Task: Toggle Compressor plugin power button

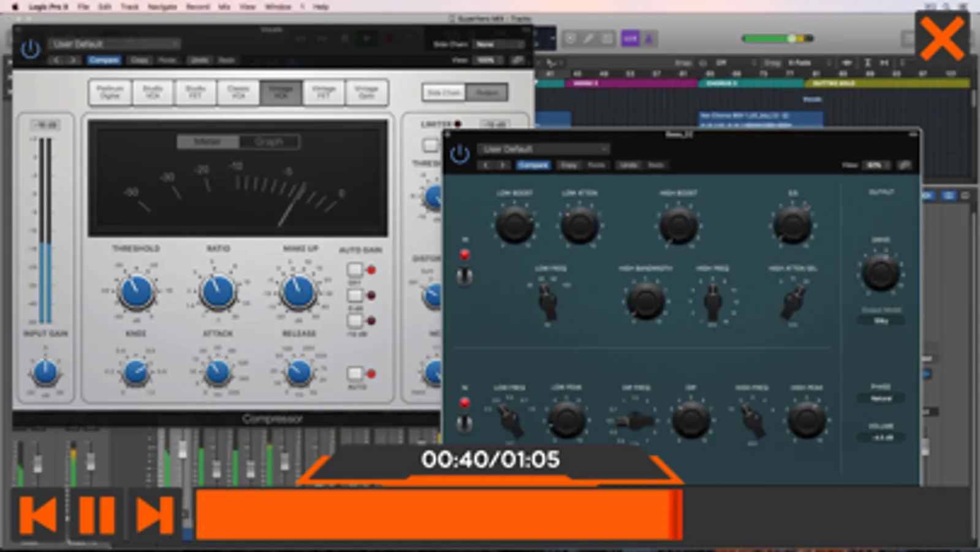Action: (x=30, y=48)
